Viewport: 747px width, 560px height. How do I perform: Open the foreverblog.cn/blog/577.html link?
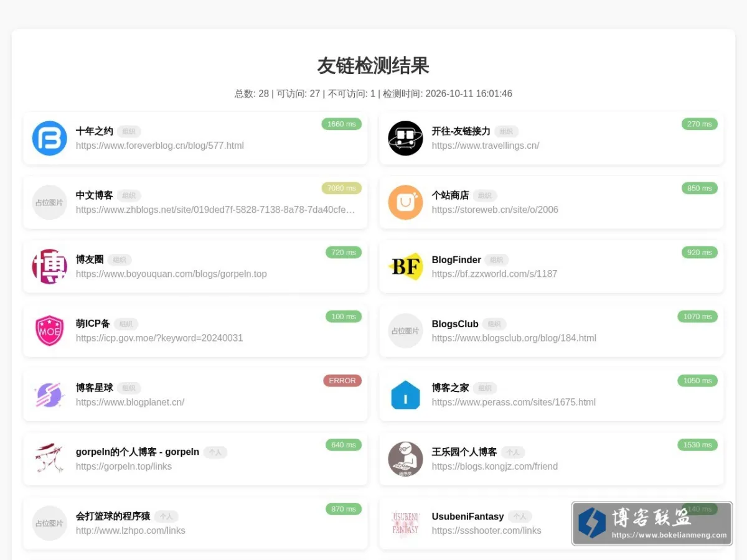coord(160,146)
